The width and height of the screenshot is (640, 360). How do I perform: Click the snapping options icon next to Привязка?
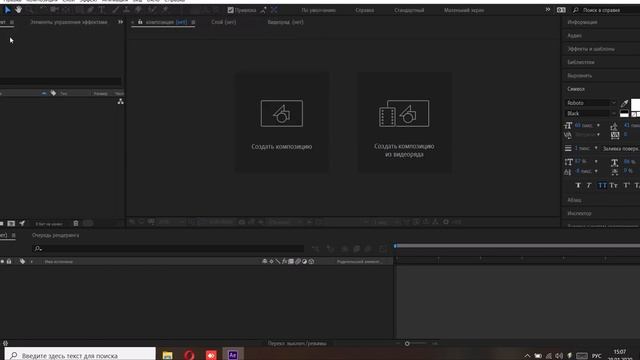(x=263, y=10)
